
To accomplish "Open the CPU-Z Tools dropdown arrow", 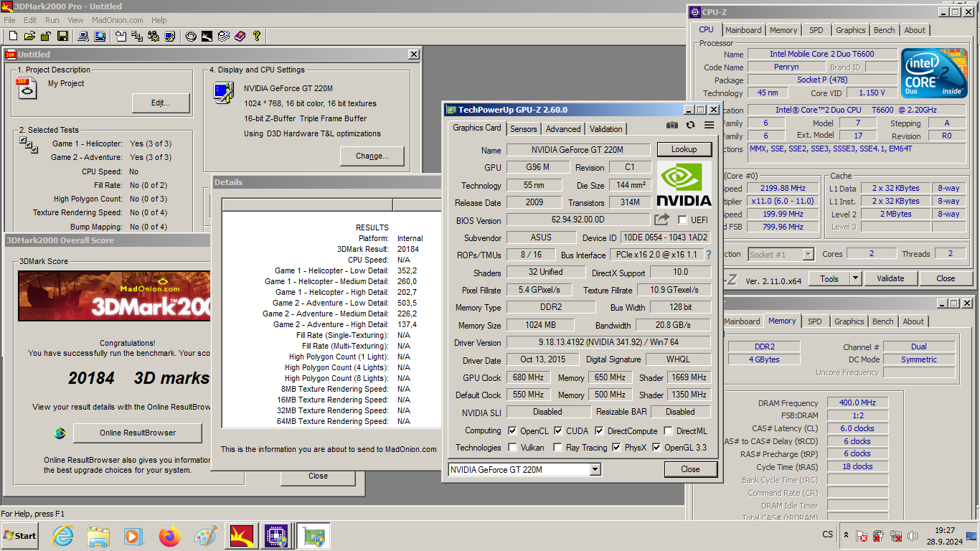I will point(855,278).
